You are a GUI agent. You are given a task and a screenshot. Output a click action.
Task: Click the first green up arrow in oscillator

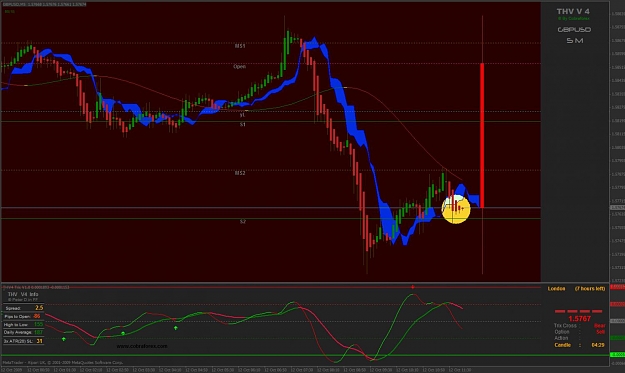pos(64,339)
